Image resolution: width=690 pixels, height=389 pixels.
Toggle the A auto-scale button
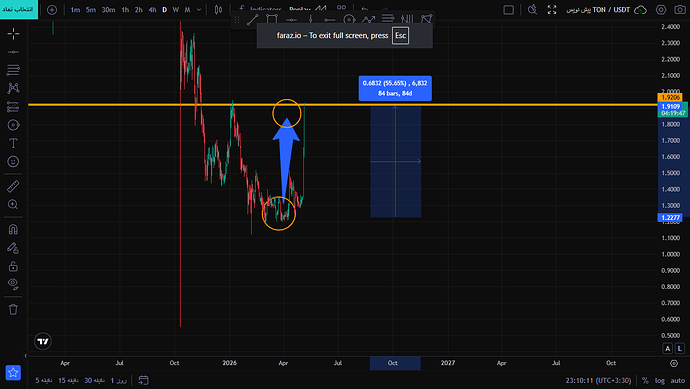tap(668, 349)
